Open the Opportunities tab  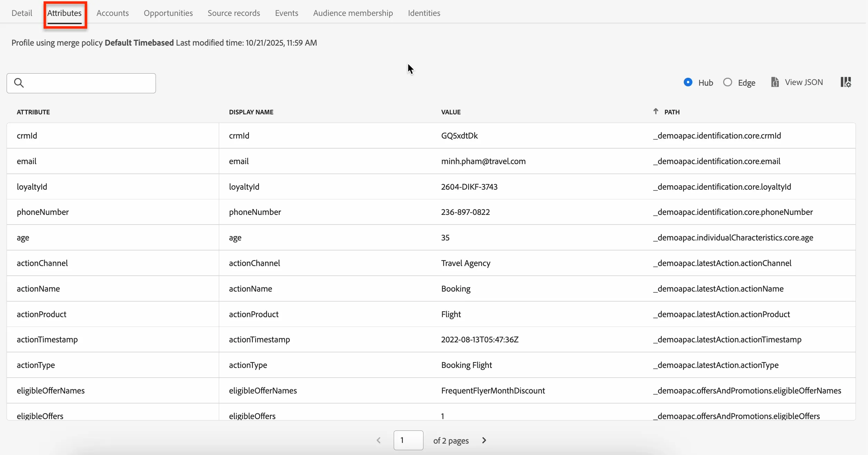[x=168, y=13]
